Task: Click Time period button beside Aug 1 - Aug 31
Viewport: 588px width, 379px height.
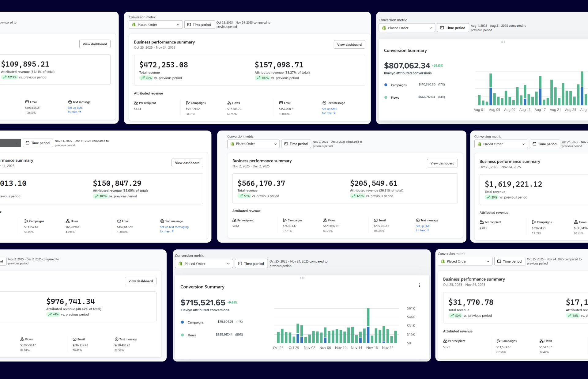Action: [453, 28]
